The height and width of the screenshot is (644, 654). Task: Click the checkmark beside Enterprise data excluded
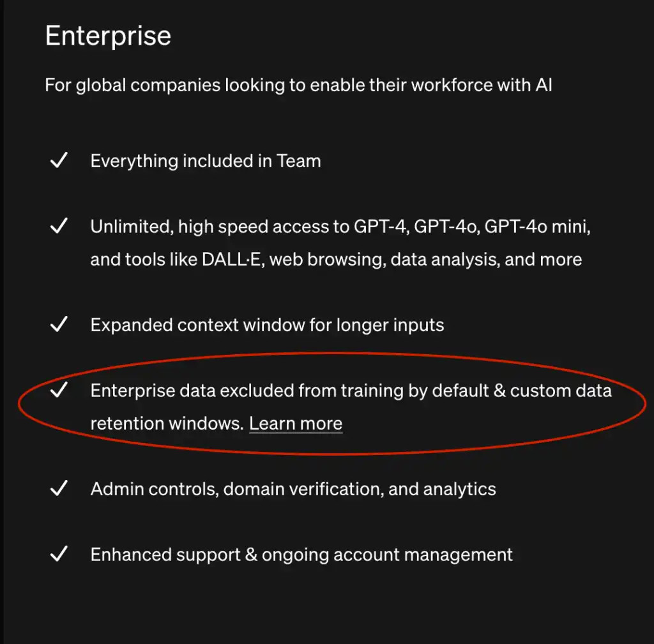pos(59,391)
